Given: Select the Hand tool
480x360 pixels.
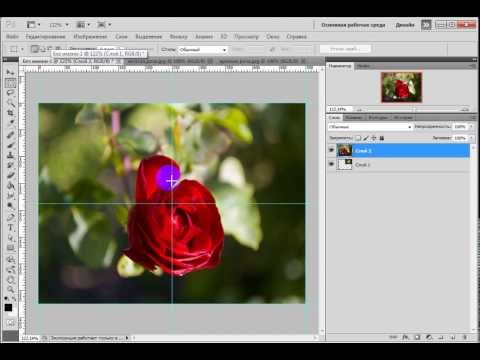Looking at the screenshot, I should (x=10, y=280).
